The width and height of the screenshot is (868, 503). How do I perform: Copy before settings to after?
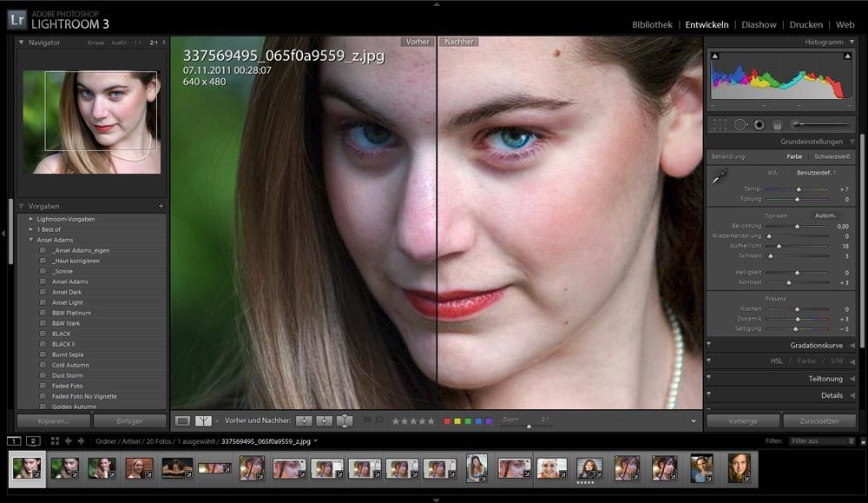pos(304,421)
